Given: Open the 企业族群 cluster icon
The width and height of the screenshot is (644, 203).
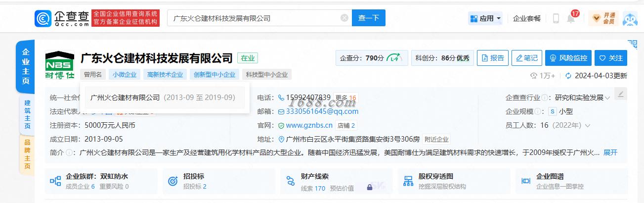Looking at the screenshot, I should [x=55, y=181].
